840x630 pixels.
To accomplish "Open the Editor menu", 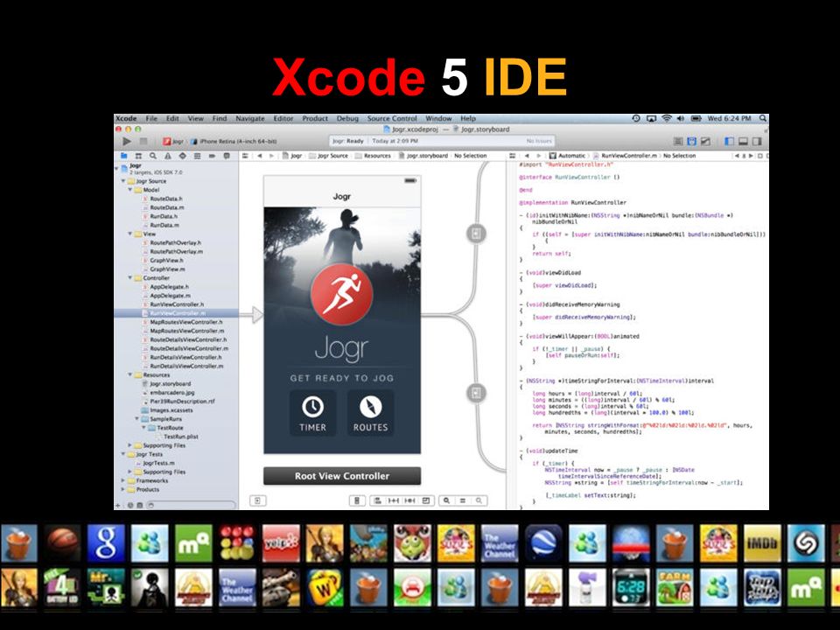I will (283, 118).
